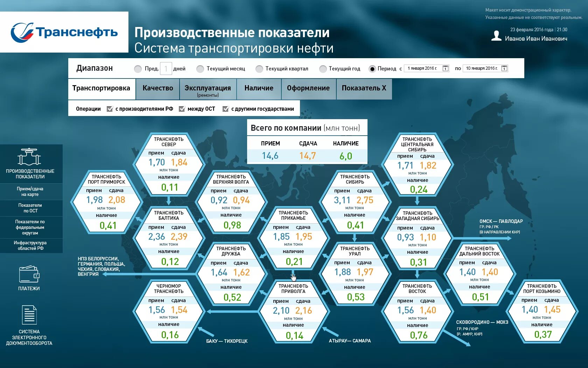Image resolution: width=588 pixels, height=368 pixels.
Task: Click company total наличие value 6,0
Action: [346, 156]
